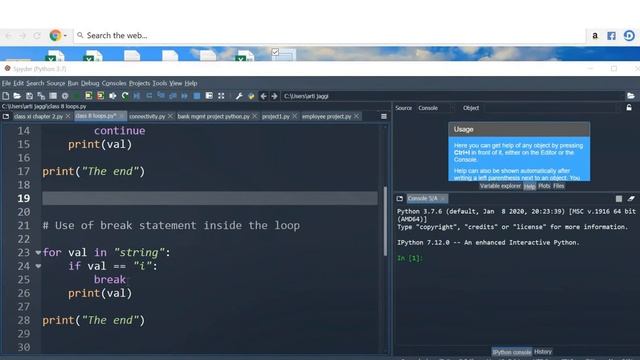640x360 pixels.
Task: Collapse the if block at line 24
Action: [38, 266]
